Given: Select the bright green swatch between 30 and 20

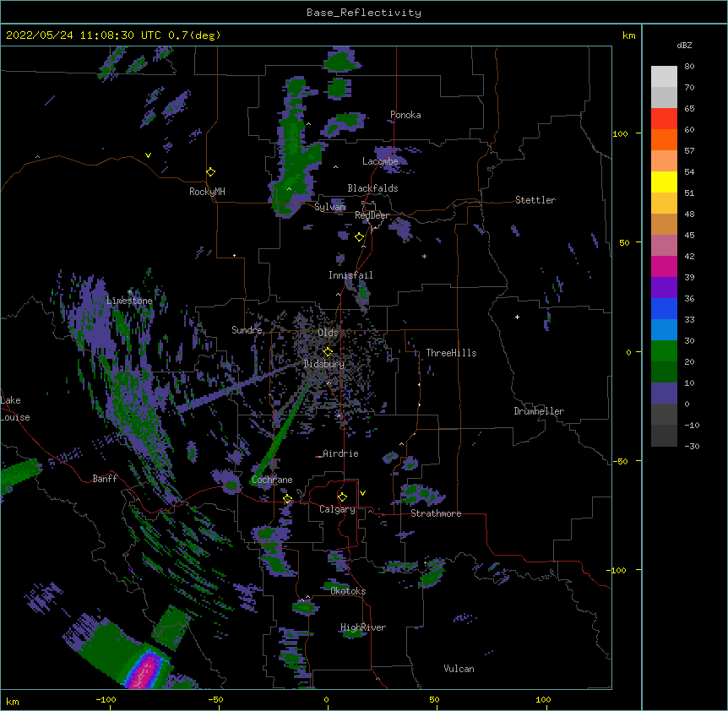Looking at the screenshot, I should point(664,351).
